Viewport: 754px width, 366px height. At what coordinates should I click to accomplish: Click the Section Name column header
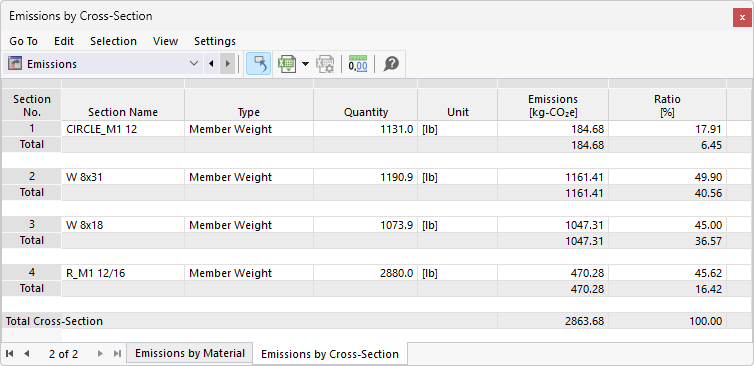click(x=123, y=105)
